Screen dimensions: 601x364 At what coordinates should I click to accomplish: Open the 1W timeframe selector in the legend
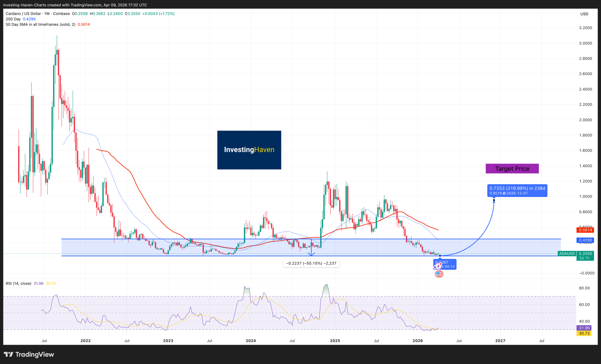coord(46,14)
